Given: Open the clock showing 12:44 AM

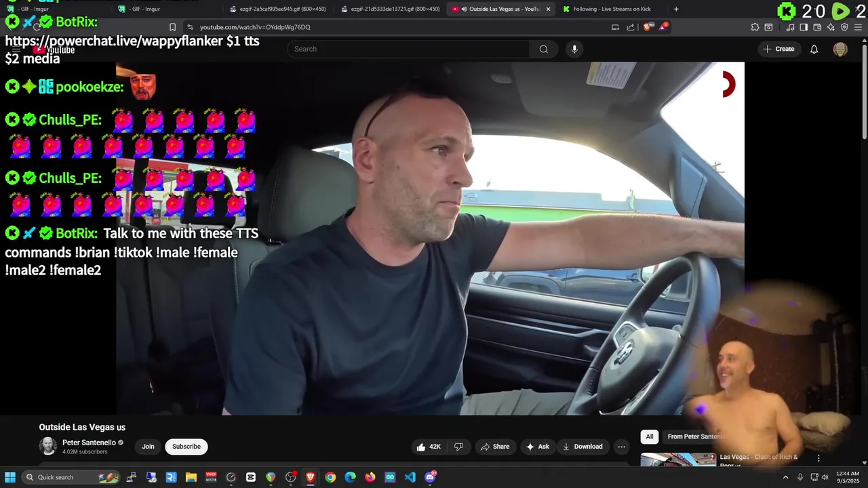Looking at the screenshot, I should [848, 477].
